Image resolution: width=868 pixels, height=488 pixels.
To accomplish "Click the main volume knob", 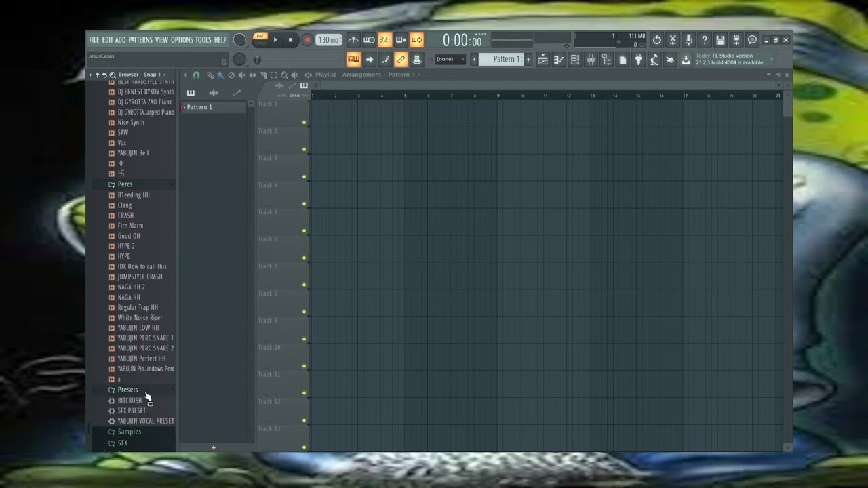I will click(239, 40).
